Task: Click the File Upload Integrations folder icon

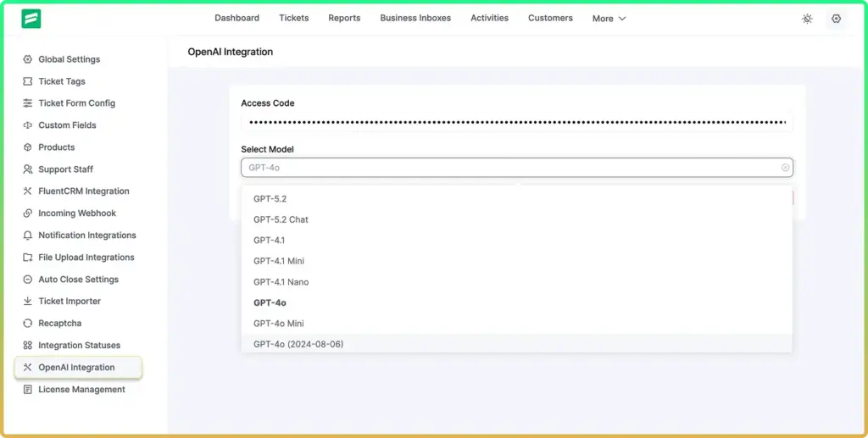Action: tap(27, 258)
